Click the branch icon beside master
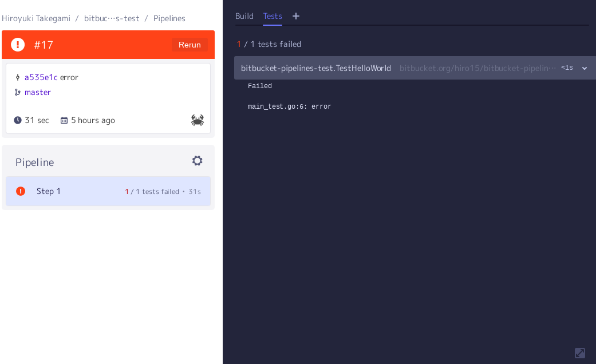596x364 pixels. point(18,92)
